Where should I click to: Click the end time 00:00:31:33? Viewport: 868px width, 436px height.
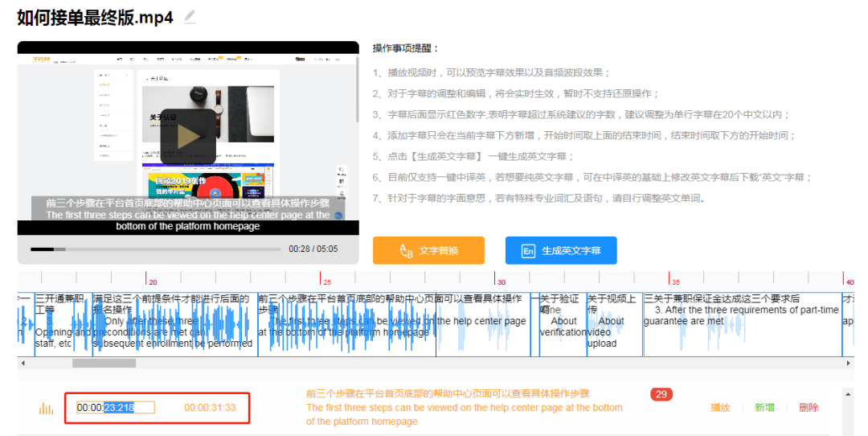[210, 408]
